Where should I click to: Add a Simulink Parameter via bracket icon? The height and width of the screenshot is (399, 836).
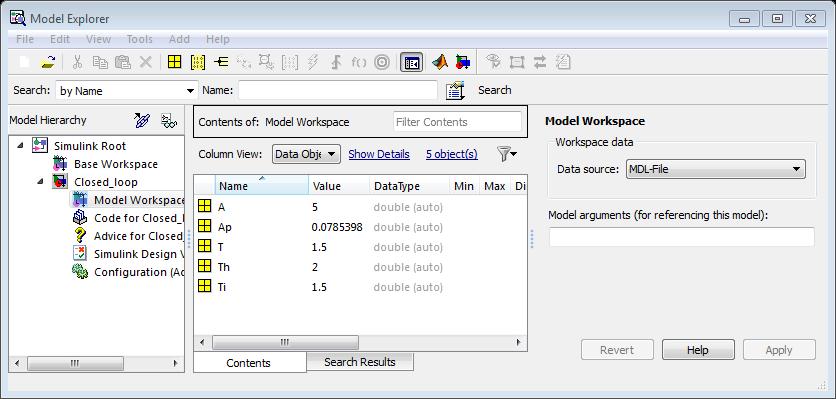(198, 62)
